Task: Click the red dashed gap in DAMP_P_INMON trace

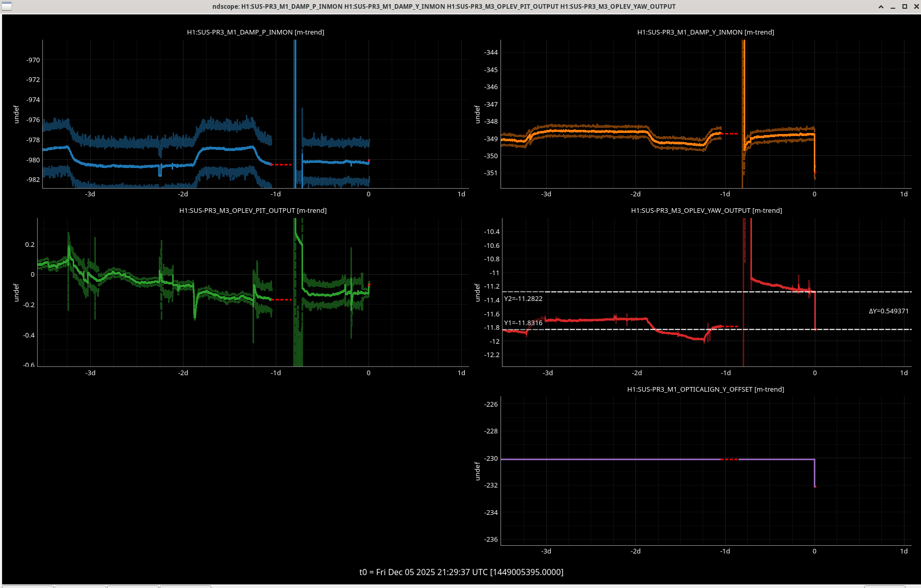Action: coord(281,164)
